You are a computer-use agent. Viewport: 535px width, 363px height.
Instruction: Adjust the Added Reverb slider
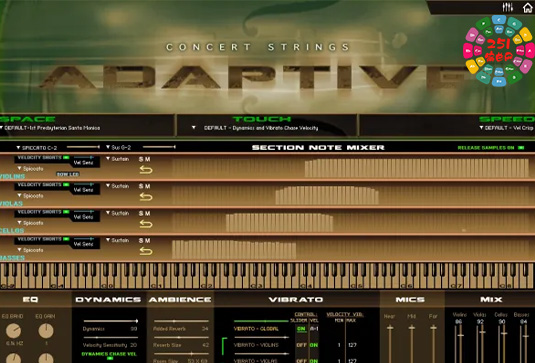tap(181, 321)
